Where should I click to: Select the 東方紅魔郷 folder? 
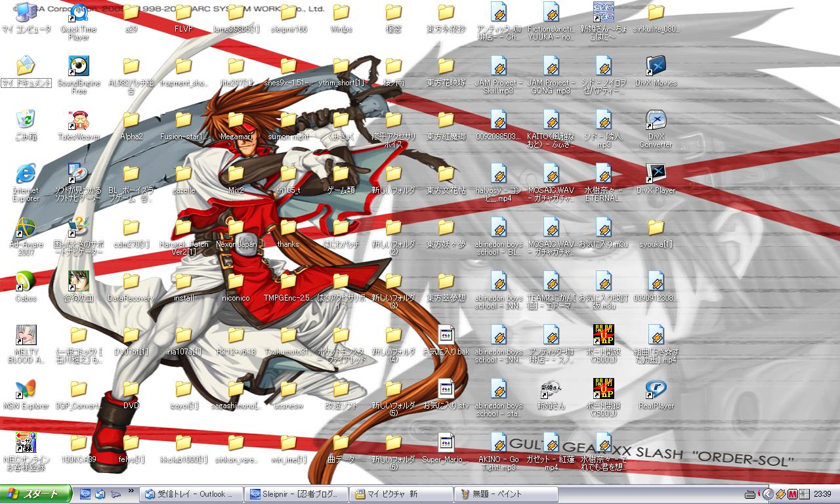(446, 127)
